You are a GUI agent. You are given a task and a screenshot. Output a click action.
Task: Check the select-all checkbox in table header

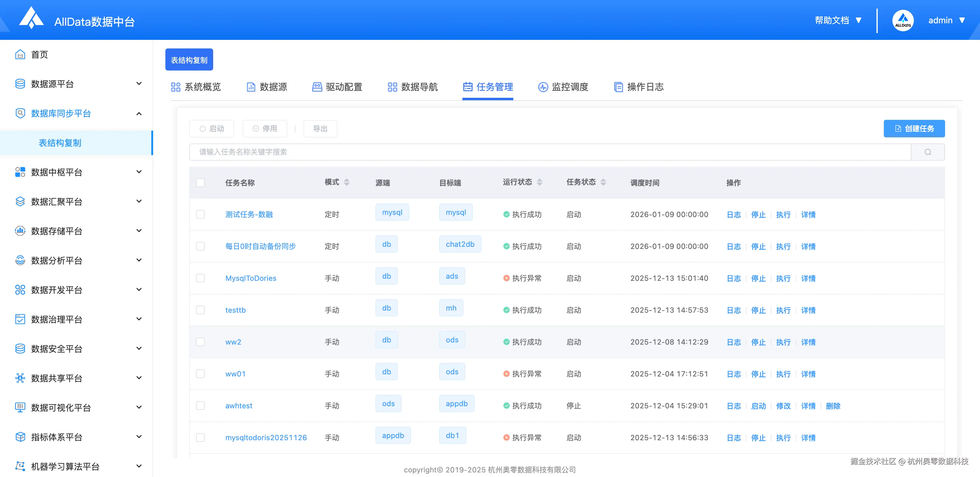click(201, 183)
